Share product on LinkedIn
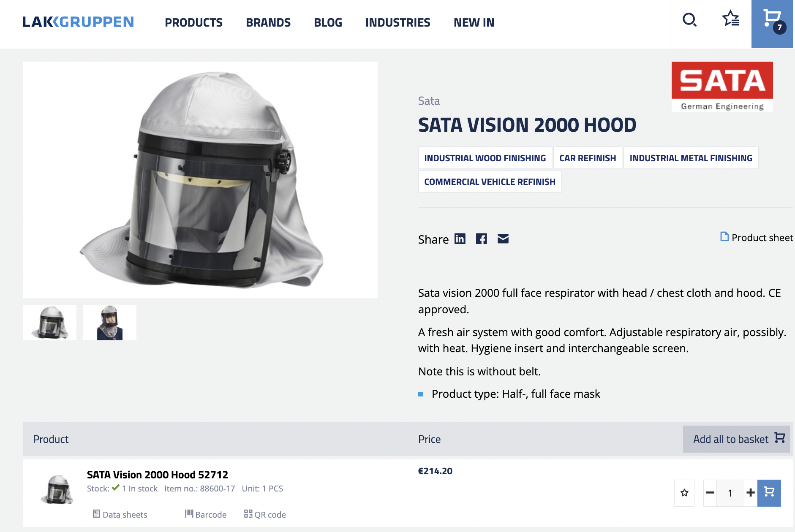The width and height of the screenshot is (795, 532). [x=460, y=239]
